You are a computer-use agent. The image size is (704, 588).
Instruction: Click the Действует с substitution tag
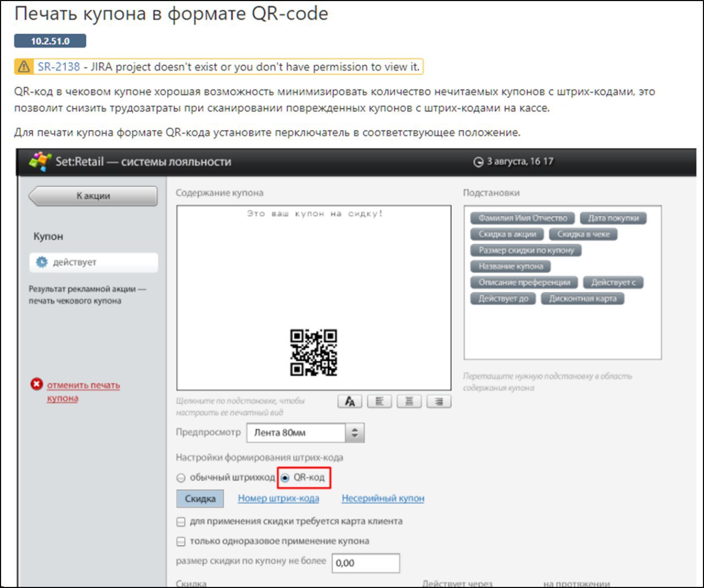click(613, 283)
